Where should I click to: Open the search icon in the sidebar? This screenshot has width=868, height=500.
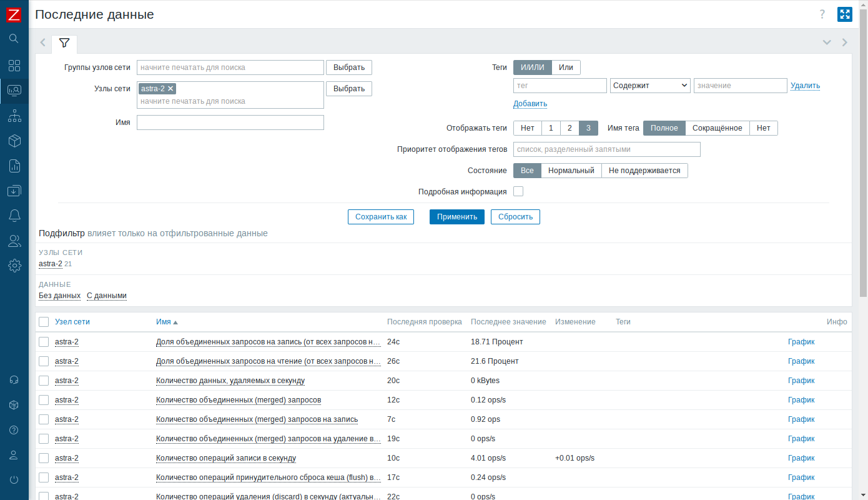click(14, 39)
